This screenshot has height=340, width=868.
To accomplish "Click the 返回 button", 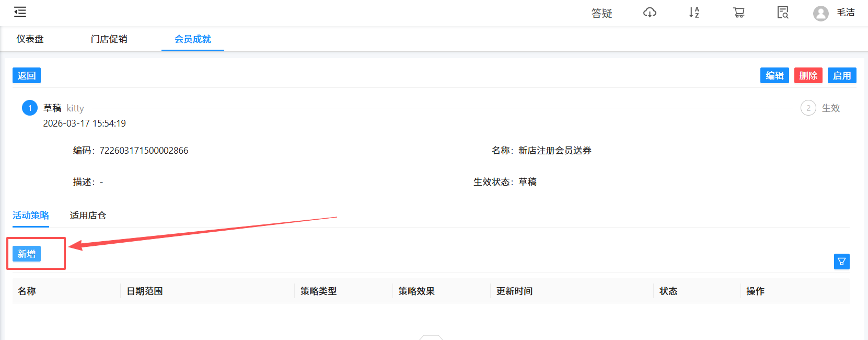I will click(27, 75).
